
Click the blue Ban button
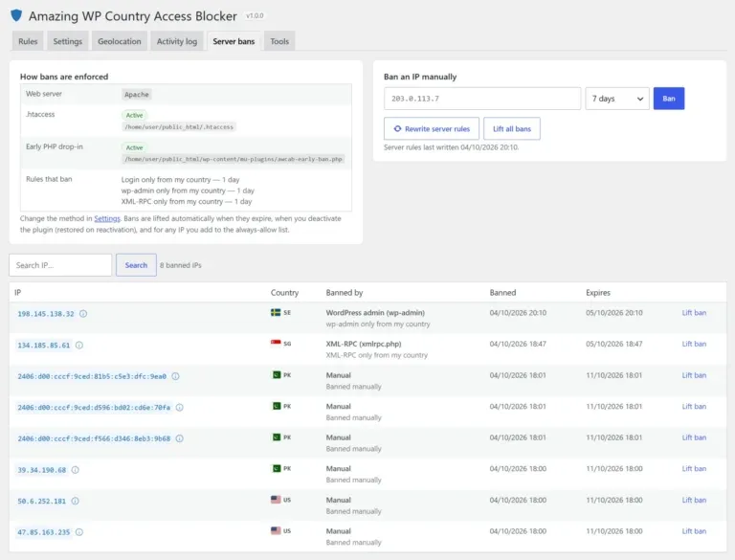click(x=669, y=99)
